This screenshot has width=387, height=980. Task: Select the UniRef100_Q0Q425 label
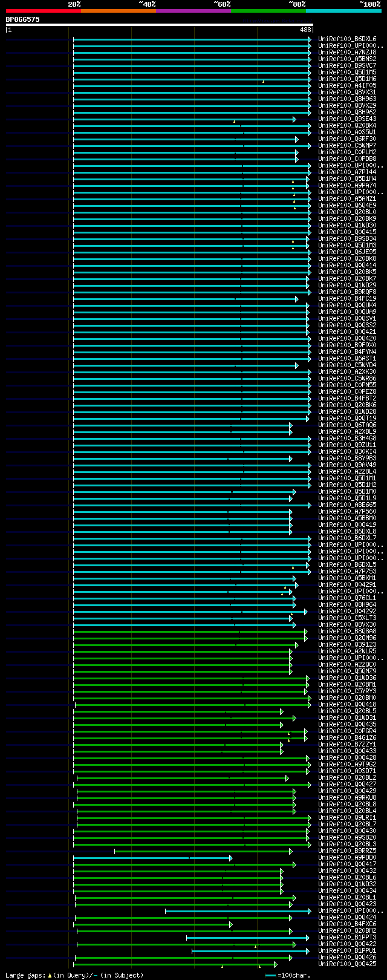(x=347, y=964)
